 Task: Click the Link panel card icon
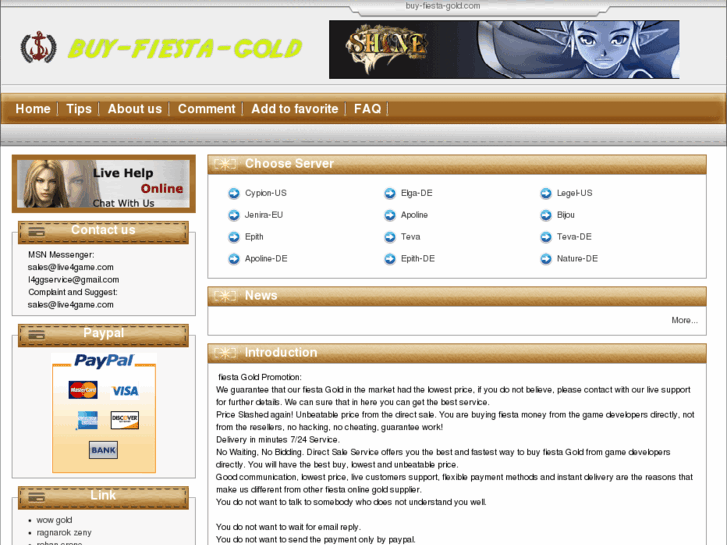(x=36, y=497)
